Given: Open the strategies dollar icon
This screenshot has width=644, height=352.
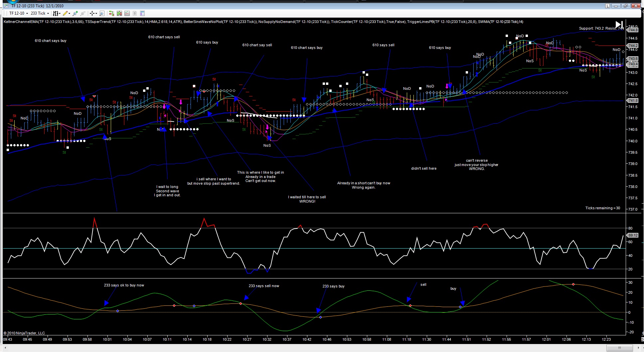Looking at the screenshot, I should click(135, 13).
